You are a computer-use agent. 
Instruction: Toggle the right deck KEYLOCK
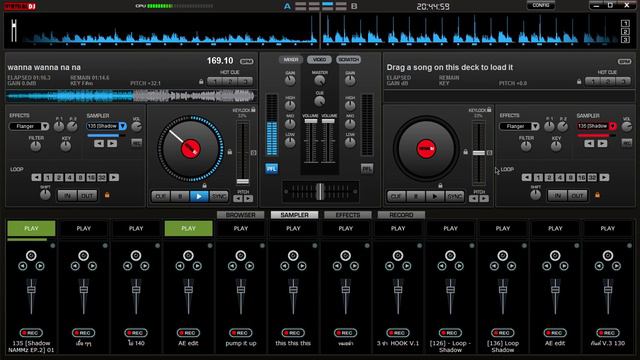click(489, 110)
